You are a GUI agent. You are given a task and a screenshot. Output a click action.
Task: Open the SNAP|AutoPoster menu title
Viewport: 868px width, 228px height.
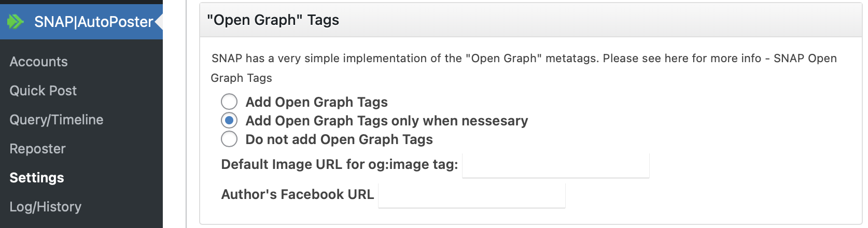(93, 22)
